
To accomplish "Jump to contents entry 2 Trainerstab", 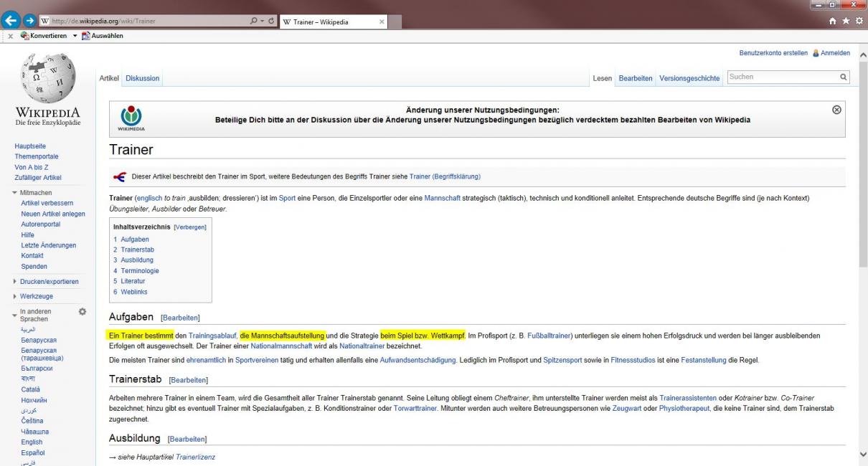I will pyautogui.click(x=133, y=249).
